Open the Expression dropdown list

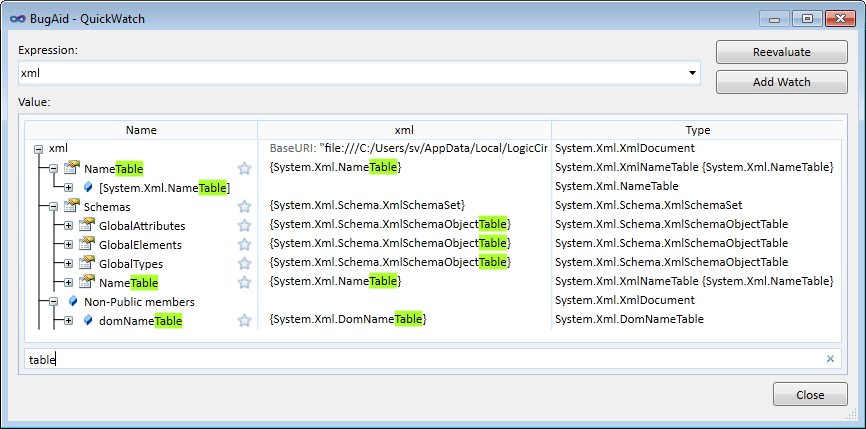tap(692, 74)
